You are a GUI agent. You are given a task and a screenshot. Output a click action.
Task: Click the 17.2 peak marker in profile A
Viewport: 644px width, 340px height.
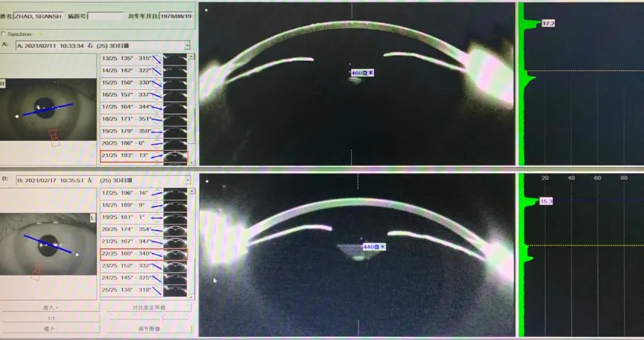[x=549, y=23]
